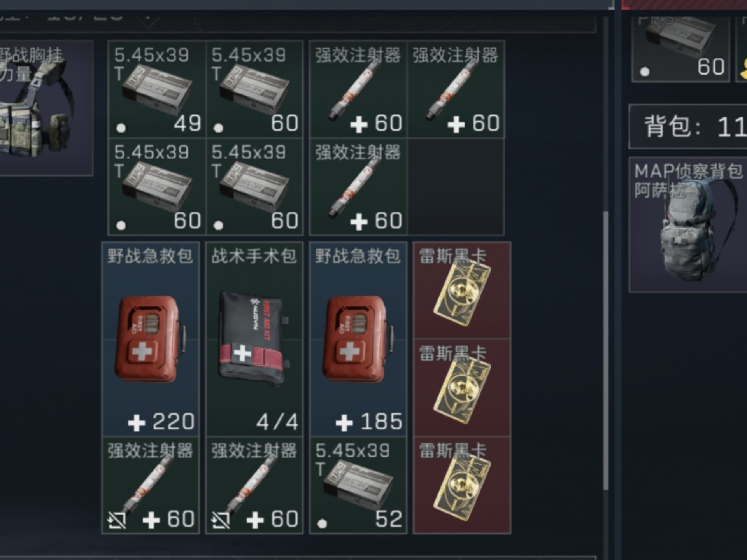Select the top-right 强效注射器 beside the empty slot
Viewport: 747px width, 560px height.
pyautogui.click(x=456, y=89)
